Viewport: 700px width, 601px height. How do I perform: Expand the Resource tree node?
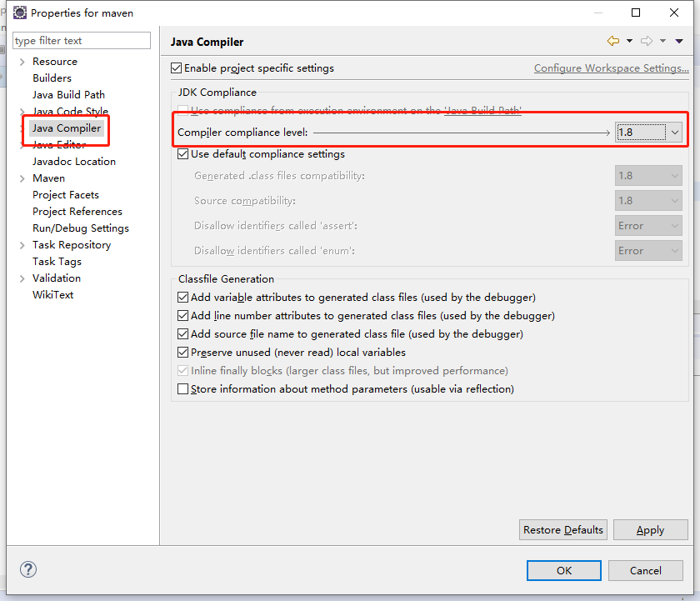click(22, 62)
